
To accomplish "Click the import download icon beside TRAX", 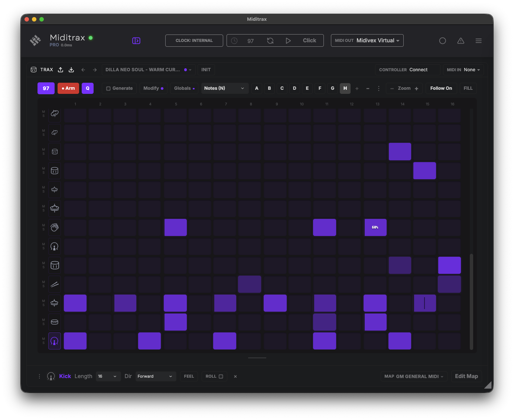I will coord(71,70).
